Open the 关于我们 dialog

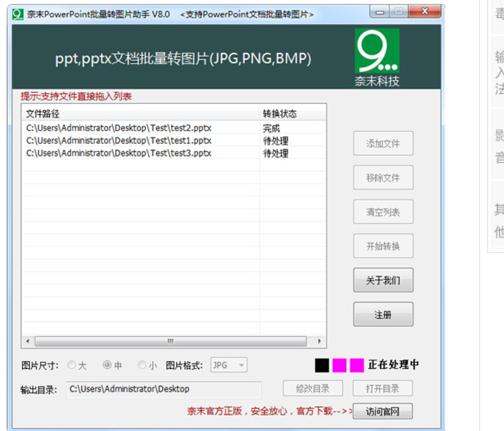point(383,280)
